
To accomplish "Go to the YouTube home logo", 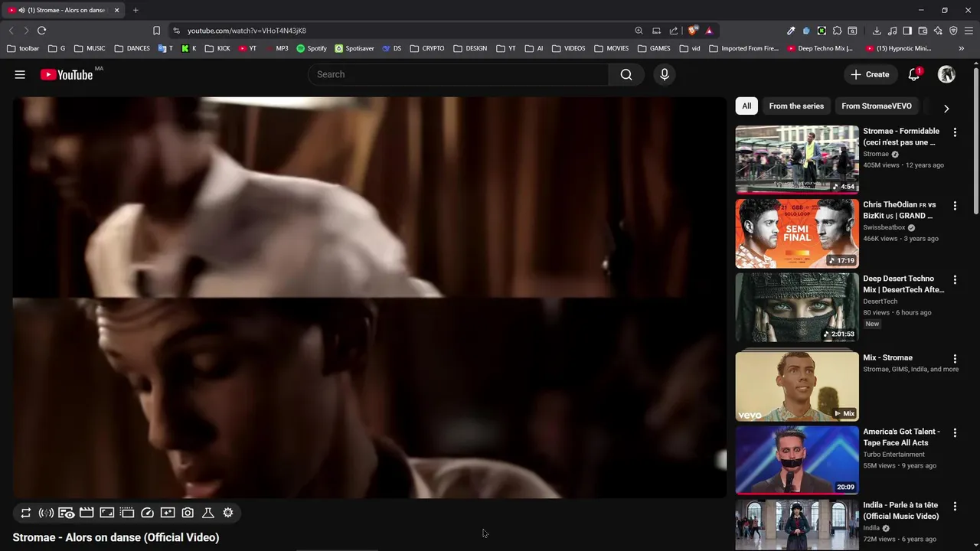I will (67, 74).
